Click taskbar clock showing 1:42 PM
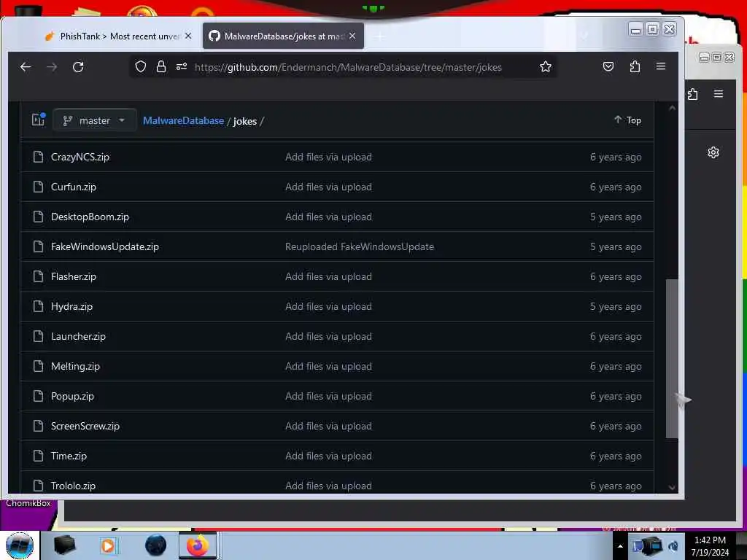Image resolution: width=747 pixels, height=560 pixels. coord(710,546)
